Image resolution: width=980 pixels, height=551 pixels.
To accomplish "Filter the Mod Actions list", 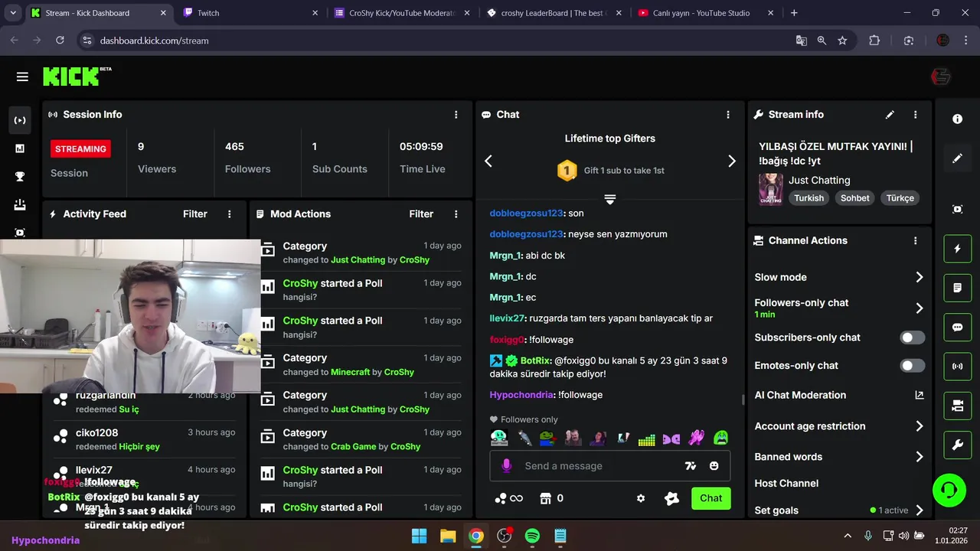I will 421,214.
